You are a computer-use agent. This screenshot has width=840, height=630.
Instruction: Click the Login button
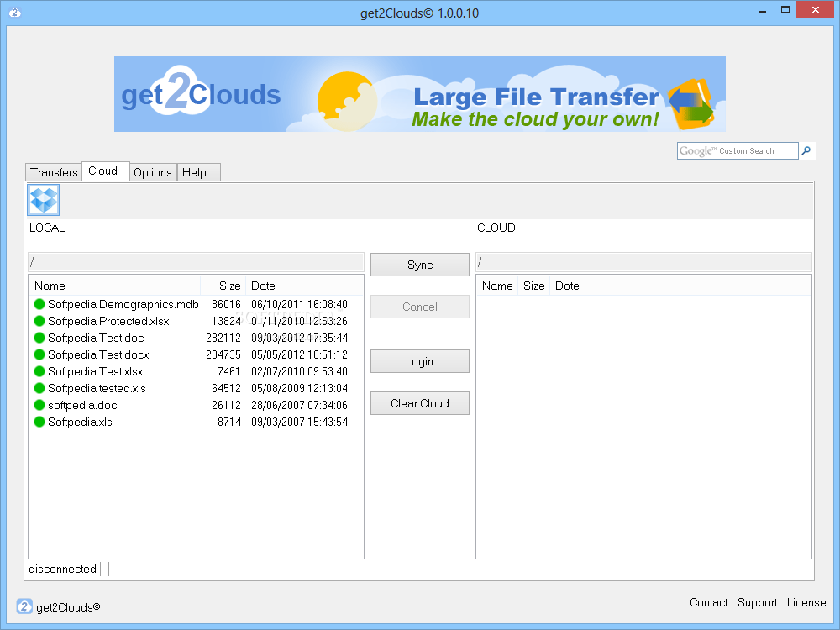coord(420,361)
